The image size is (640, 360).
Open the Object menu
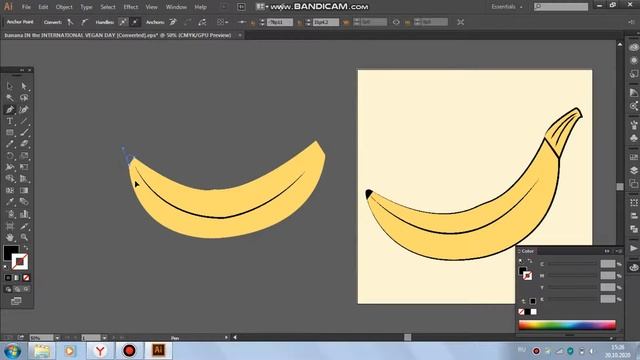click(x=64, y=7)
